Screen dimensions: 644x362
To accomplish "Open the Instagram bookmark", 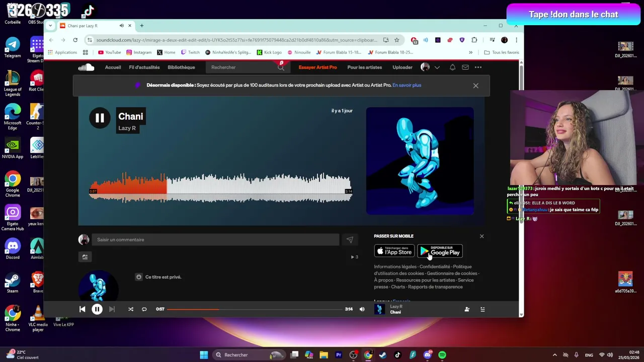I will [139, 52].
